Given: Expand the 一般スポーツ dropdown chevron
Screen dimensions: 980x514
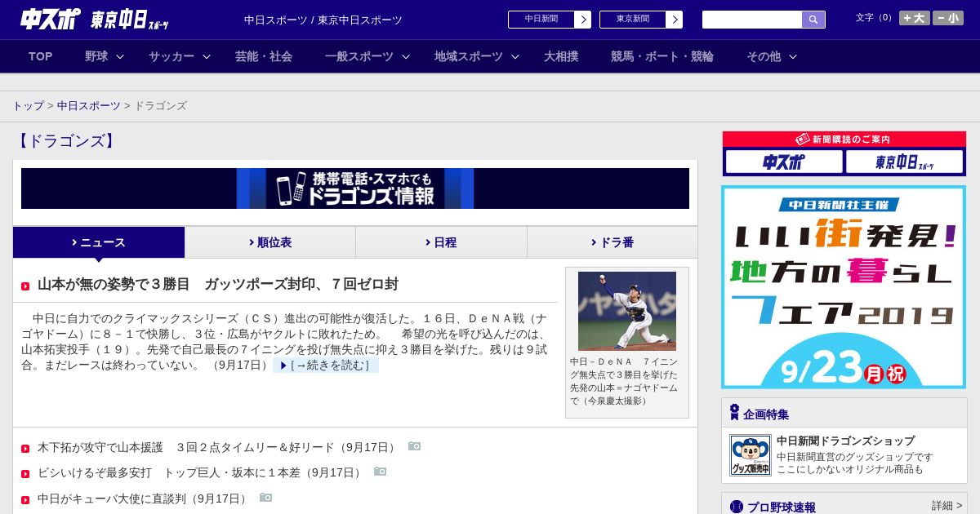Looking at the screenshot, I should 406,56.
